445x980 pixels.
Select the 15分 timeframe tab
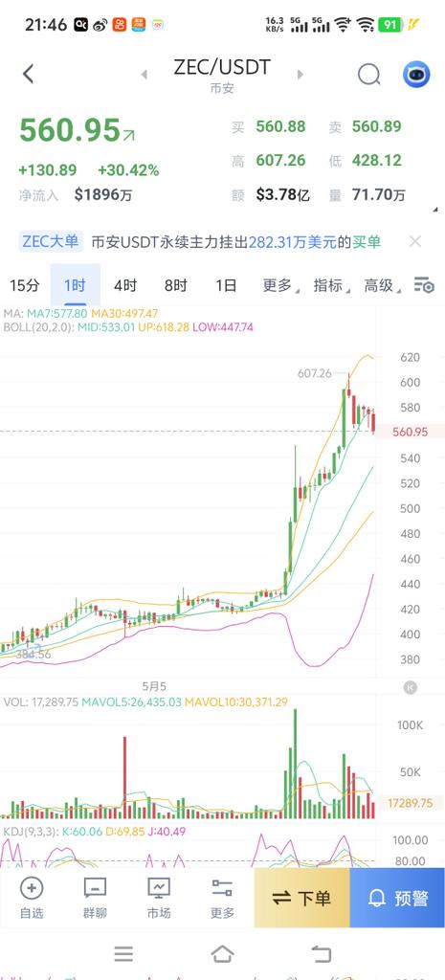click(x=24, y=285)
